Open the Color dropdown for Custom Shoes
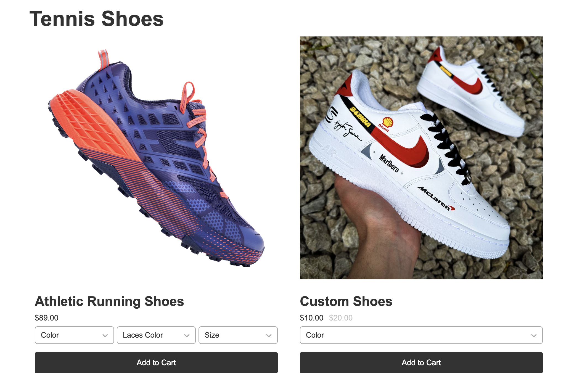 421,335
